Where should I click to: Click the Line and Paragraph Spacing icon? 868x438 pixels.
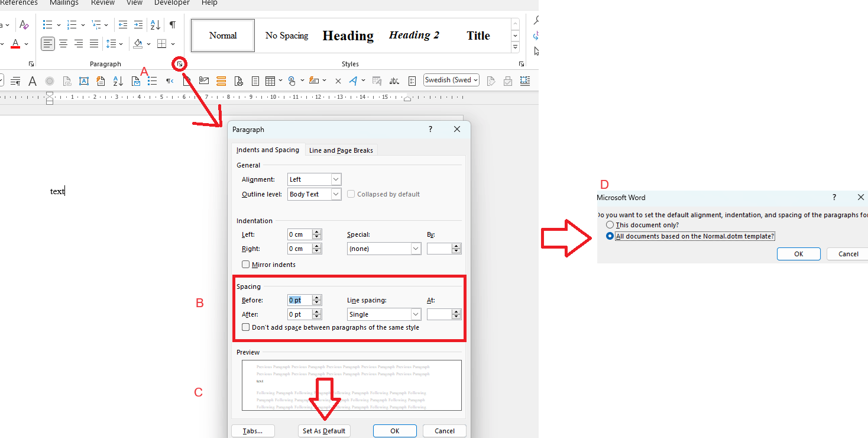coord(111,43)
